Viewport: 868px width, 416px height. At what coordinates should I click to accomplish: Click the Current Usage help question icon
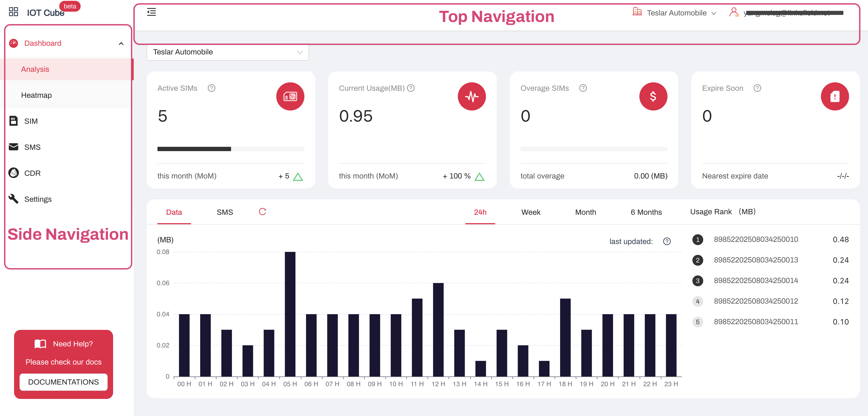point(411,88)
